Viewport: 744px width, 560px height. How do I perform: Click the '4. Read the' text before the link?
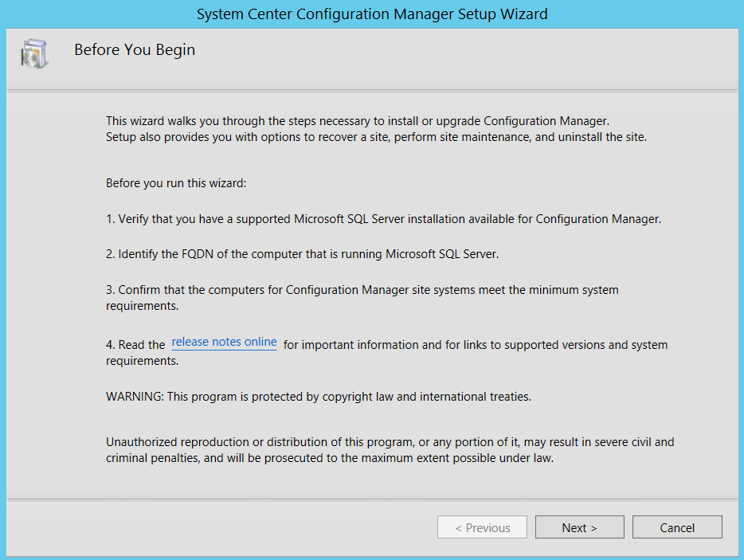135,345
